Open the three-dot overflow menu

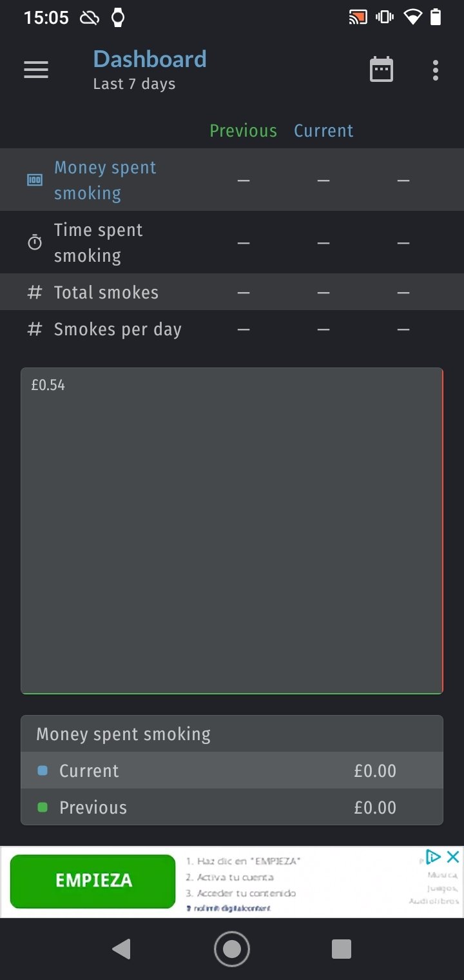click(x=436, y=70)
